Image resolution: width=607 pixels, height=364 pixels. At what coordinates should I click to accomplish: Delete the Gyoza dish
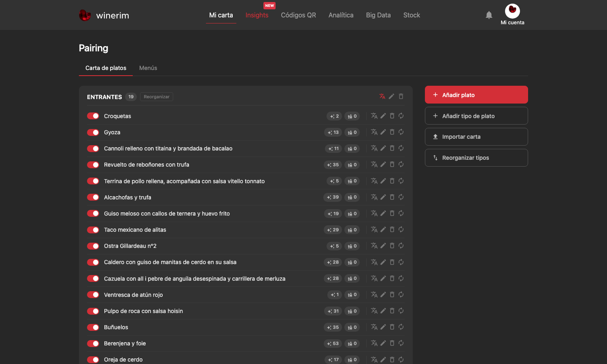click(392, 132)
